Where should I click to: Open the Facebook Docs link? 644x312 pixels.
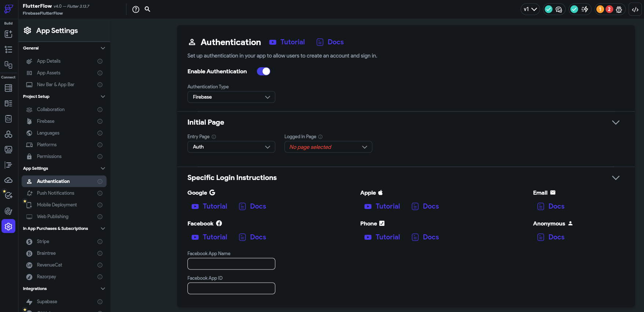coord(253,237)
